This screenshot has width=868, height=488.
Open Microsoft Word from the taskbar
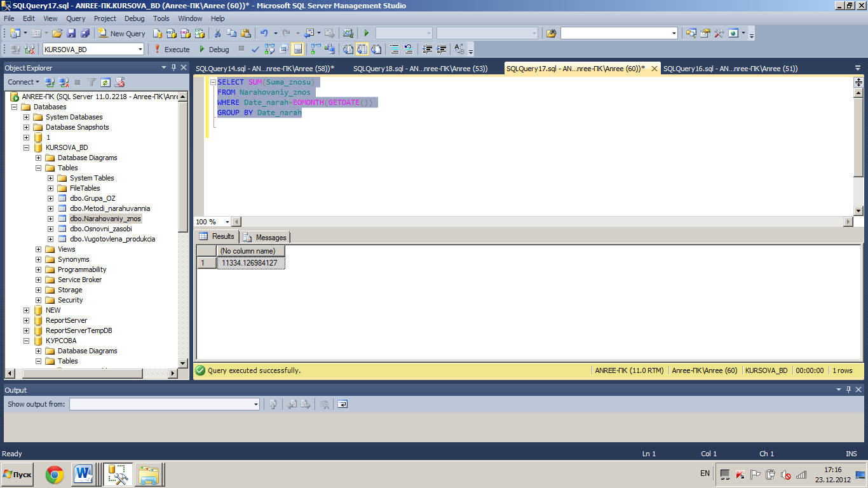click(83, 475)
